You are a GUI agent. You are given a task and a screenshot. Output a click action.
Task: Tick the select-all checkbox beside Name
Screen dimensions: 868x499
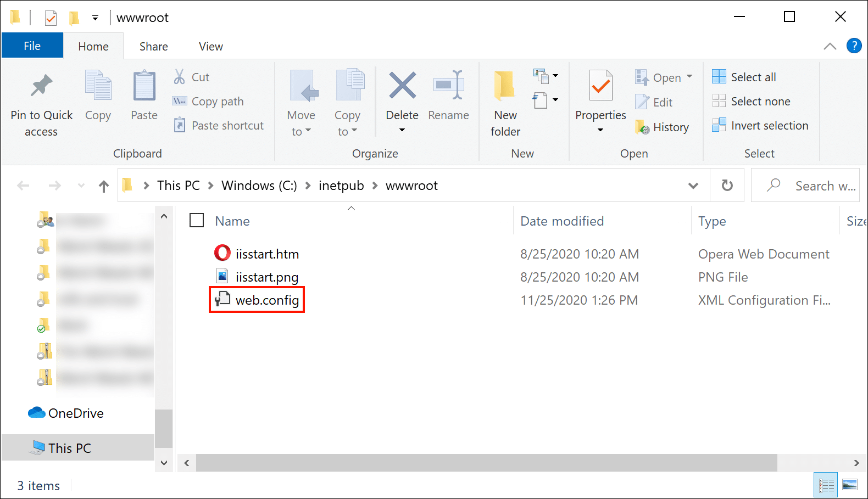pos(197,221)
